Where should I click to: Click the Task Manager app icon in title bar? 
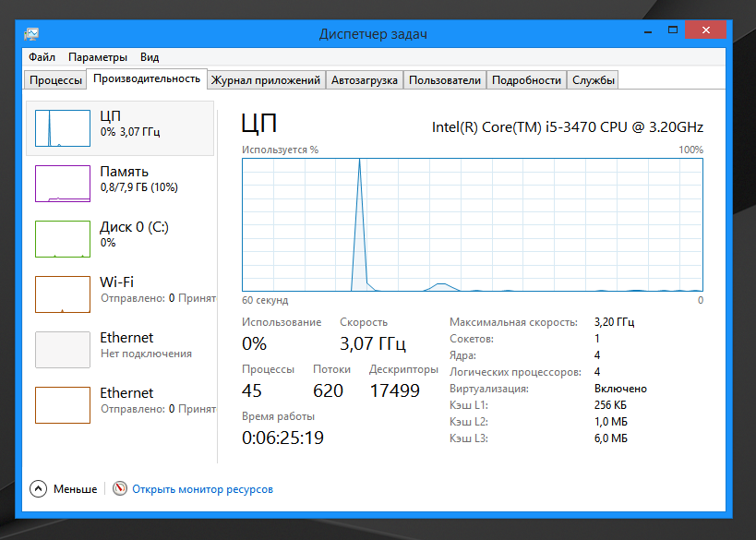click(x=31, y=34)
